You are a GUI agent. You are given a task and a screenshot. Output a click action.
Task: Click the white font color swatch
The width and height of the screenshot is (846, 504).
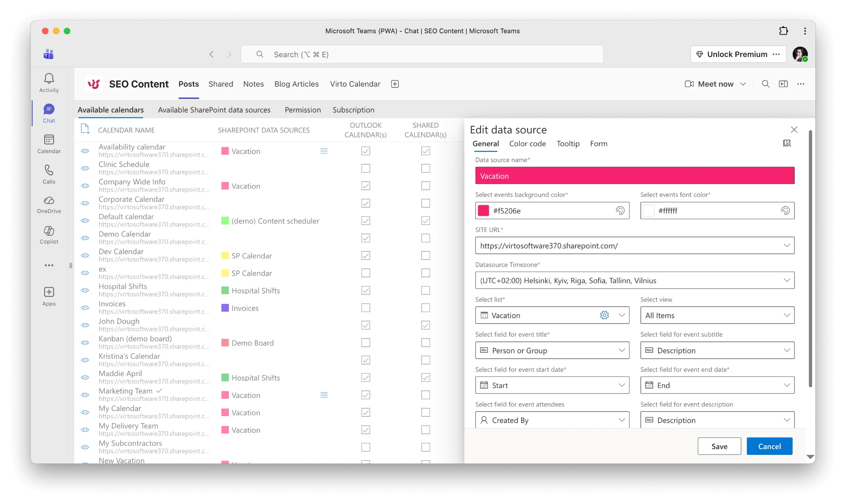click(x=649, y=211)
